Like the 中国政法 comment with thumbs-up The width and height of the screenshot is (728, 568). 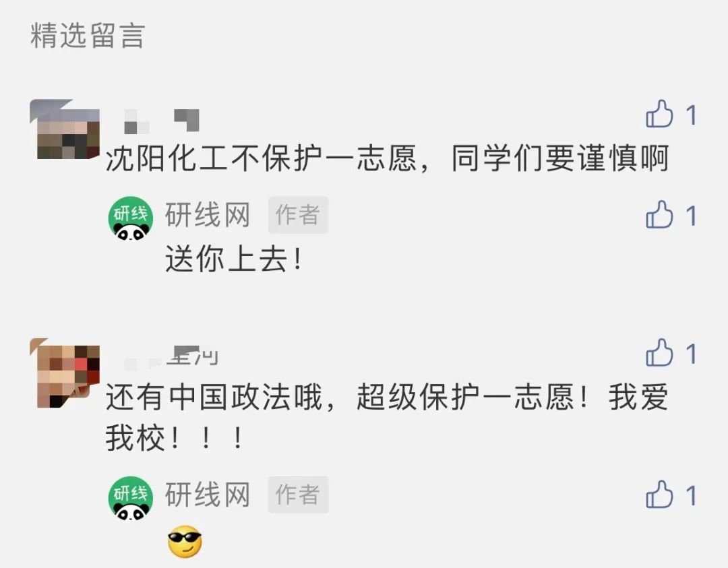[659, 352]
